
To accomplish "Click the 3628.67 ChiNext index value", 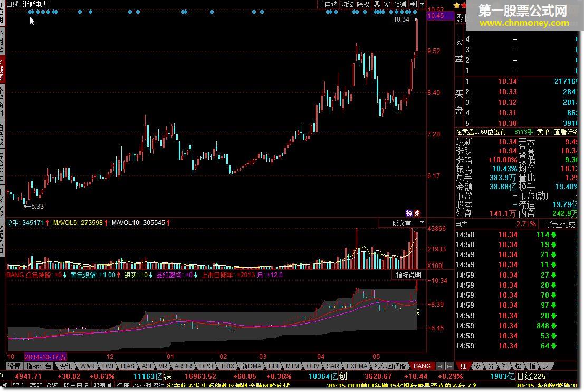I will click(378, 376).
